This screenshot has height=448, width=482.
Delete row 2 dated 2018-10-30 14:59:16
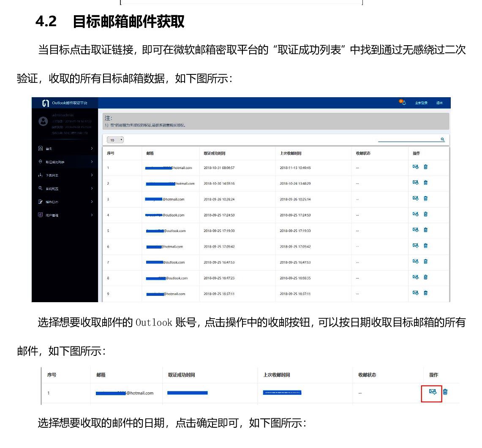click(x=425, y=182)
